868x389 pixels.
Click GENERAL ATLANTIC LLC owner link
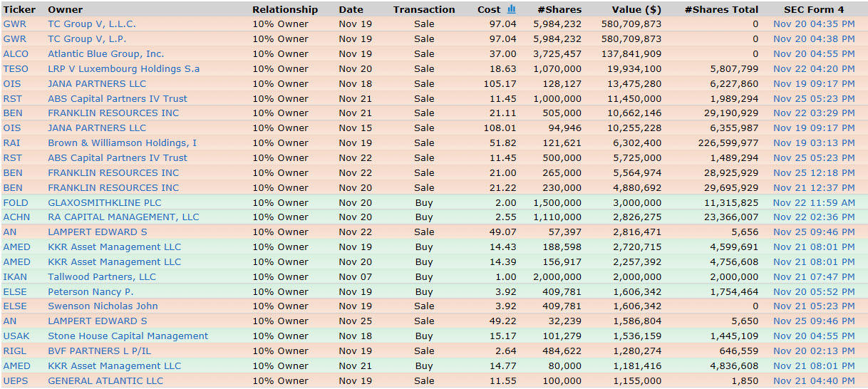[105, 381]
